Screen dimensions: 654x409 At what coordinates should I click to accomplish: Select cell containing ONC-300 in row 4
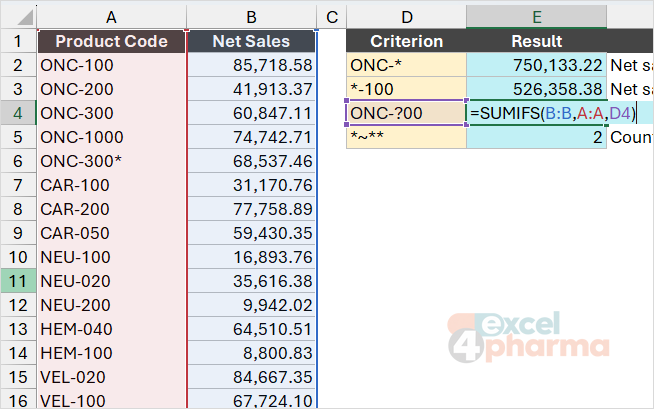pos(111,113)
